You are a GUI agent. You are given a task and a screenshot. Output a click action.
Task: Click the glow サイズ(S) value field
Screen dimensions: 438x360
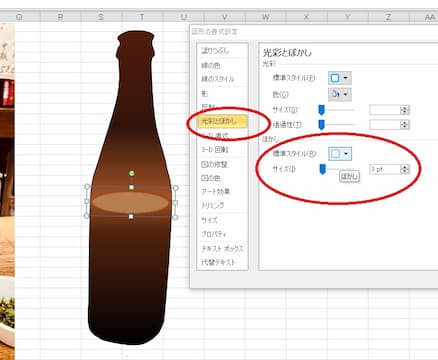[x=385, y=110]
